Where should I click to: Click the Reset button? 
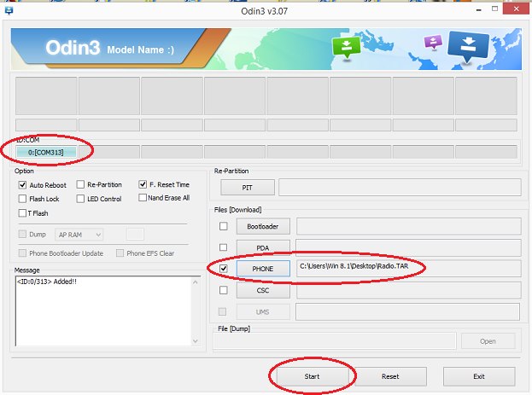pos(390,376)
